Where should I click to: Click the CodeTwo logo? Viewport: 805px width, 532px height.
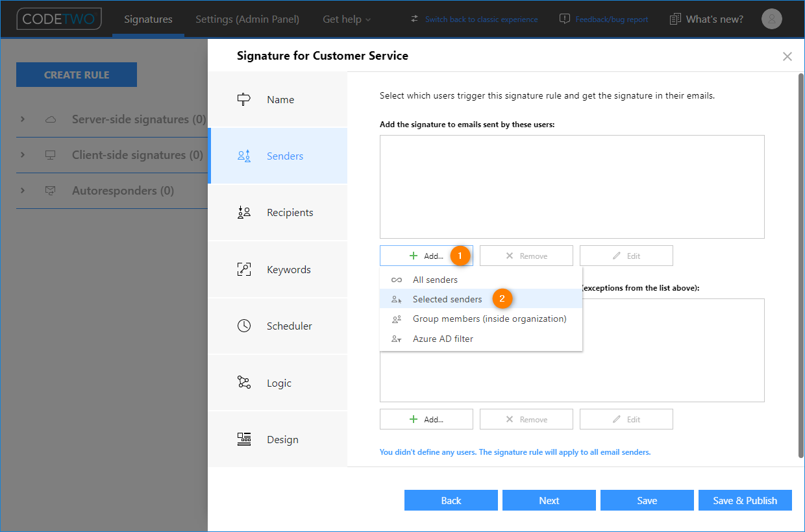[59, 19]
